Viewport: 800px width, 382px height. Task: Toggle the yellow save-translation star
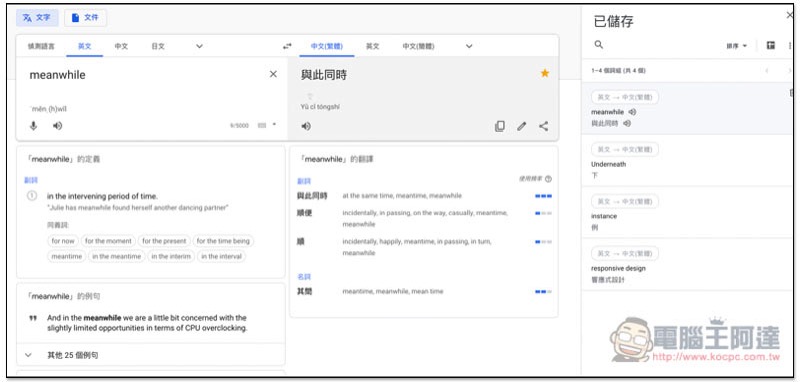pos(545,73)
